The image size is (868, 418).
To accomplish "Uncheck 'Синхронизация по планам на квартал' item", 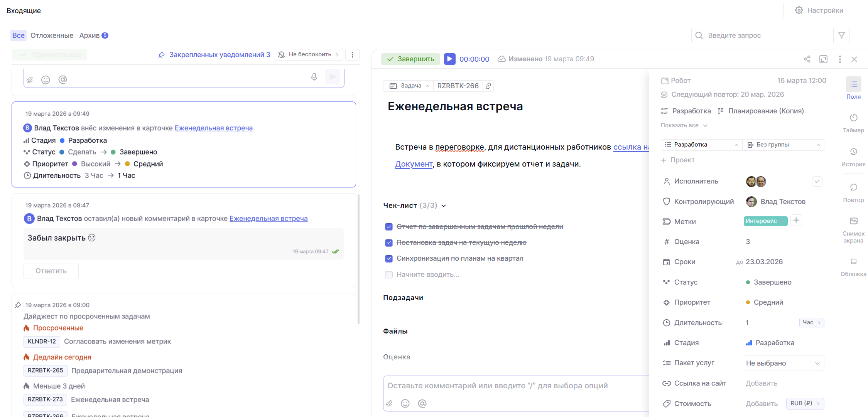I will click(x=389, y=258).
